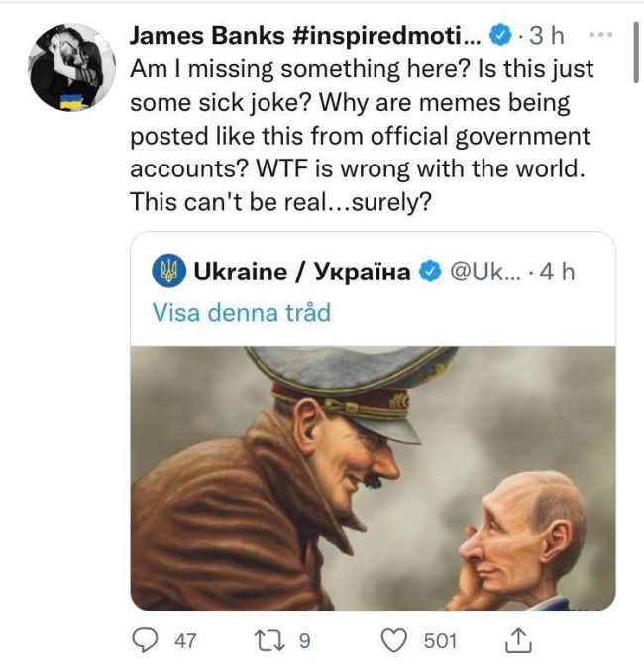Image resolution: width=644 pixels, height=666 pixels.
Task: Open the three-dot more options menu
Action: click(601, 36)
